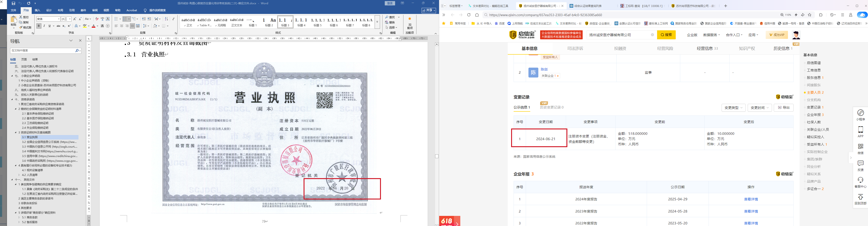Open the 变更时间 filter dropdown
868x226 pixels.
[760, 108]
